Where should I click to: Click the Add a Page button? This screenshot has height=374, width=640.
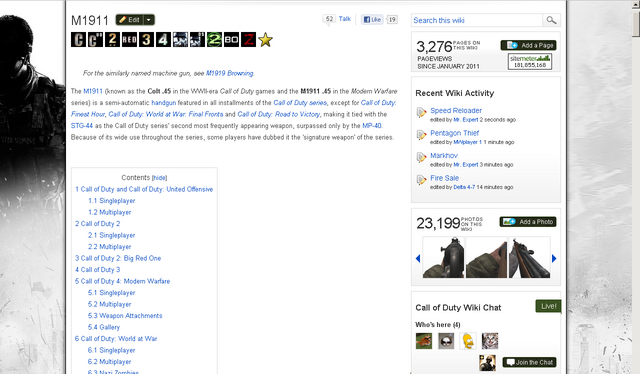pyautogui.click(x=529, y=45)
